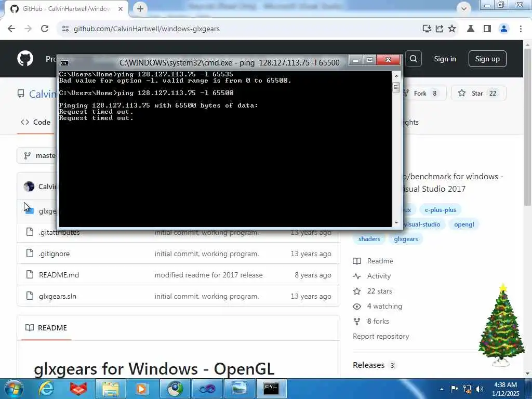Open commit 'modified readme for 2017 release'
Screen dimensions: 532x399
pos(208,275)
